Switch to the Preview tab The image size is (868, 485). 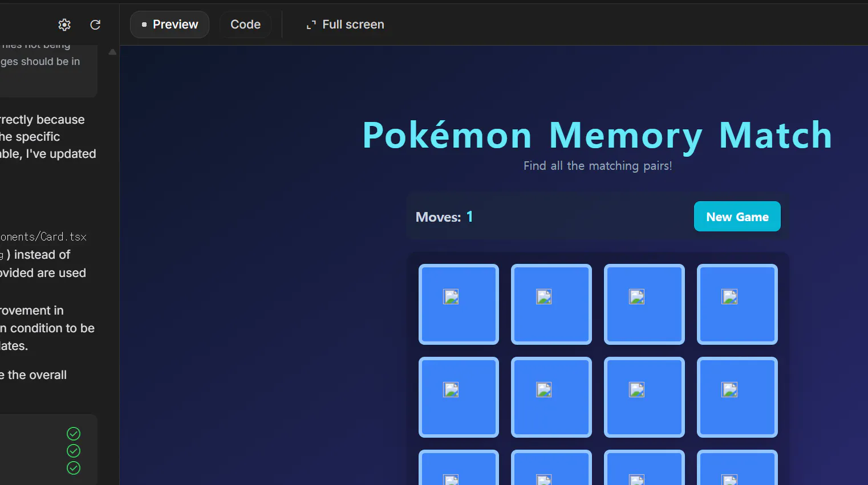[x=169, y=25]
